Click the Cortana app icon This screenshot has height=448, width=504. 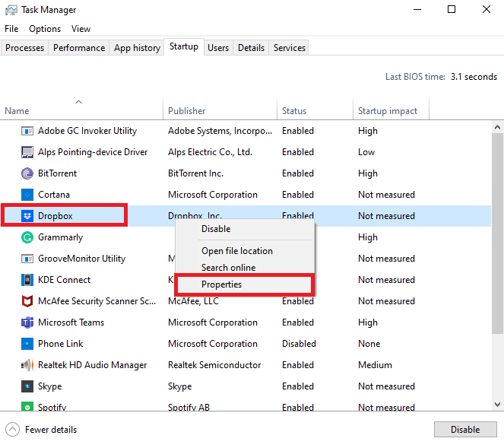point(27,195)
